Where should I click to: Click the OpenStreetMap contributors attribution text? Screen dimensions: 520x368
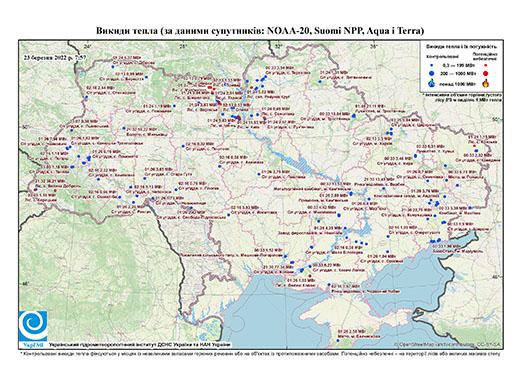pos(447,344)
